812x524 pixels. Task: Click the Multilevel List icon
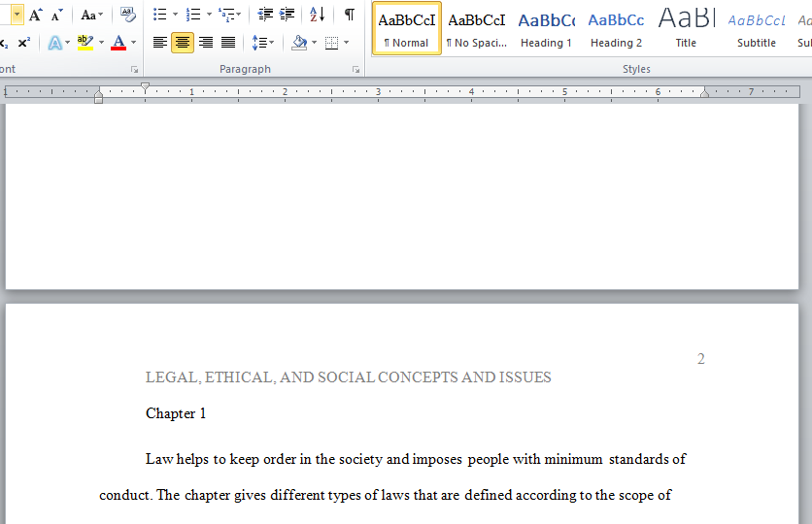click(x=227, y=15)
